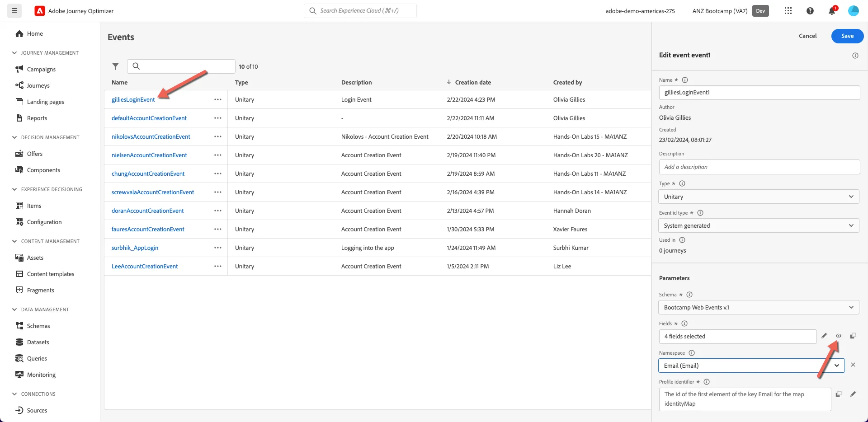Copy the Profile identifier expression
The height and width of the screenshot is (422, 868).
[839, 394]
